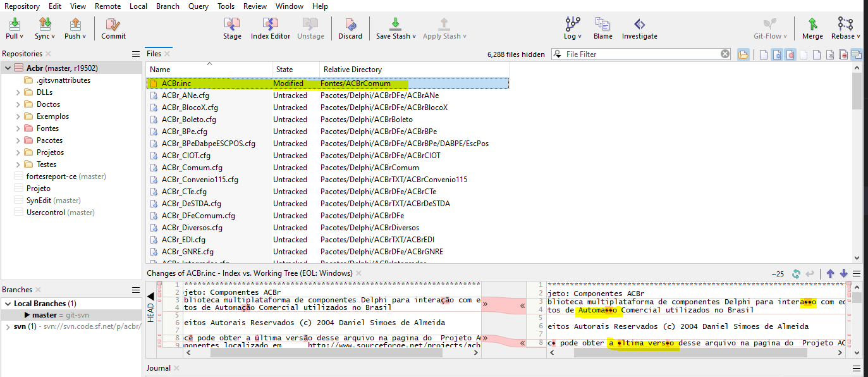This screenshot has height=377, width=868.
Task: Clear the File Filter with X icon
Action: 725,54
